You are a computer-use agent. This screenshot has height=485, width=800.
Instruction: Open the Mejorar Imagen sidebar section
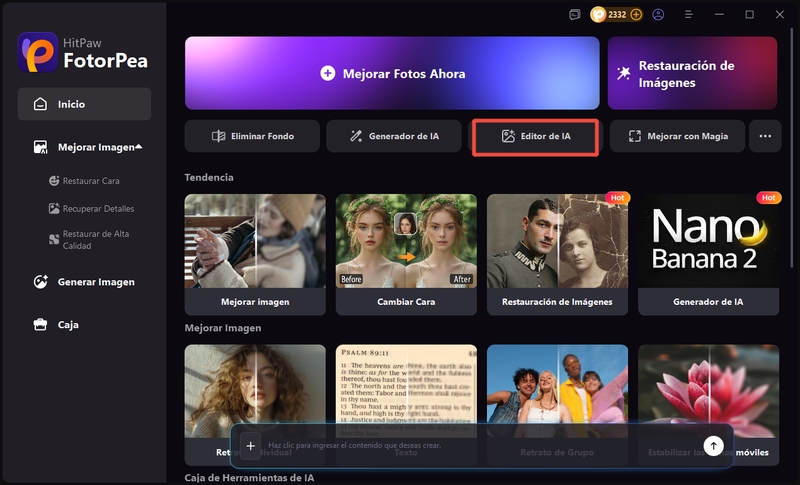pyautogui.click(x=88, y=147)
